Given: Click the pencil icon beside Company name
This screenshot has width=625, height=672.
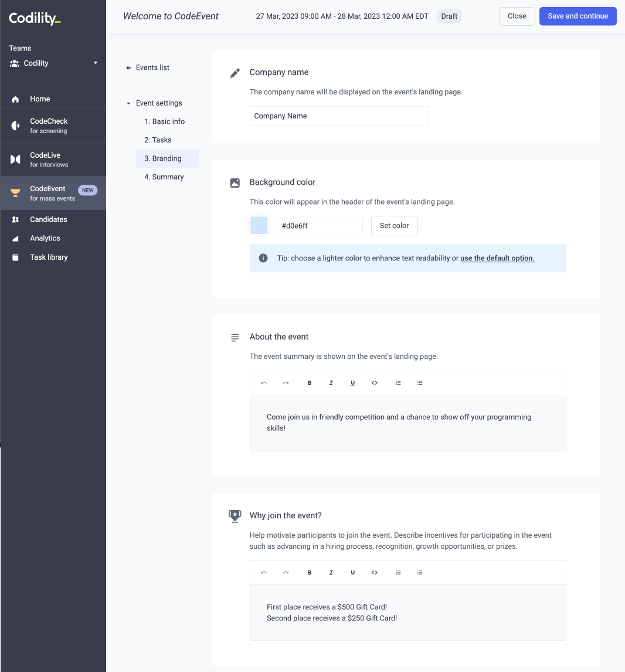Looking at the screenshot, I should coord(235,73).
